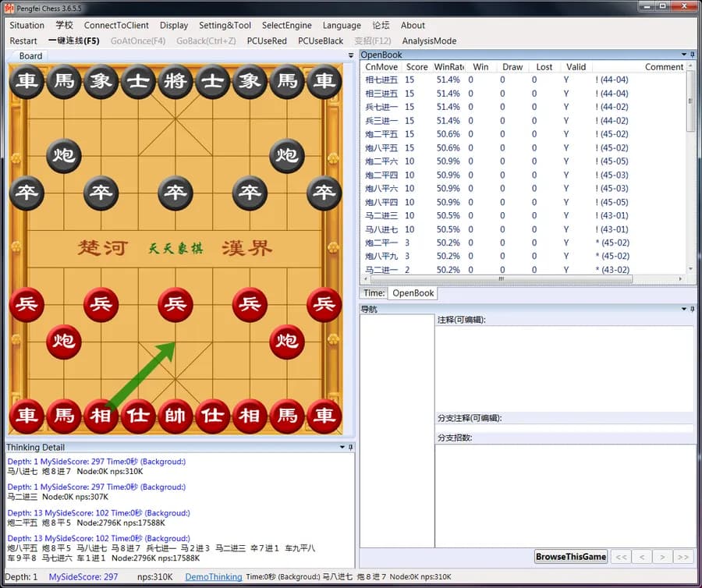
Task: Open the Board panel dropdown arrow
Action: [x=351, y=55]
